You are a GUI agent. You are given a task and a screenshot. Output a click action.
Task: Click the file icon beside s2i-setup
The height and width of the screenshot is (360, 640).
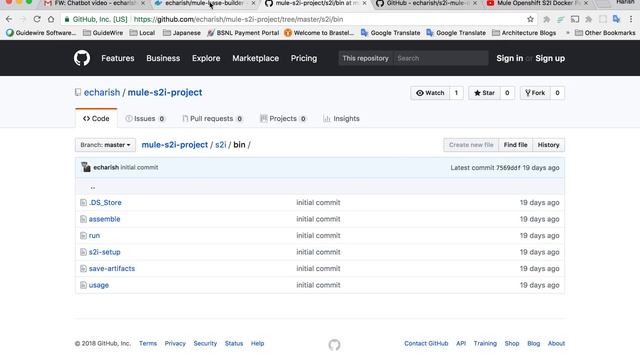pyautogui.click(x=83, y=252)
